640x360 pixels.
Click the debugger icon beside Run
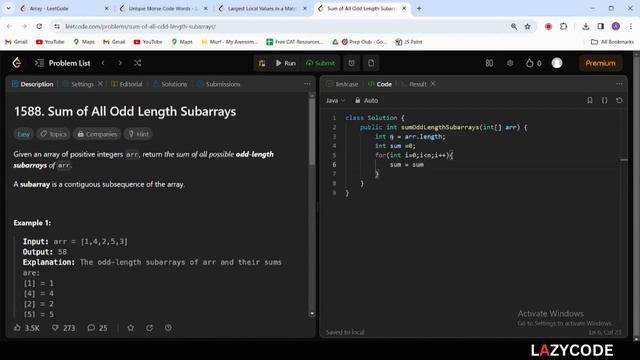[x=262, y=63]
